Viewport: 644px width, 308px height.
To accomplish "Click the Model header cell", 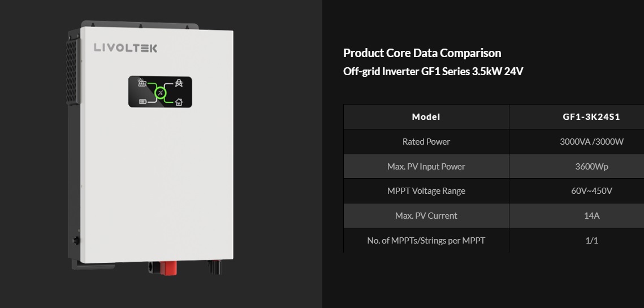I will pyautogui.click(x=426, y=116).
